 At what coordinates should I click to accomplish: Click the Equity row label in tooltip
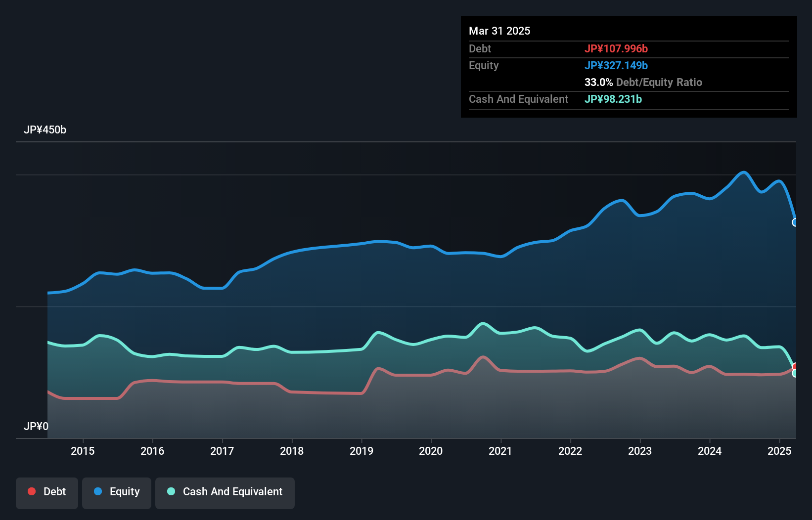(484, 65)
